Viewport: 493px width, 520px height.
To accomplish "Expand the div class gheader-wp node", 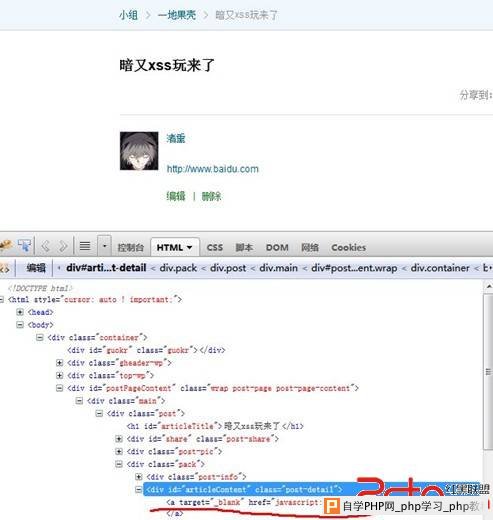I will click(59, 363).
